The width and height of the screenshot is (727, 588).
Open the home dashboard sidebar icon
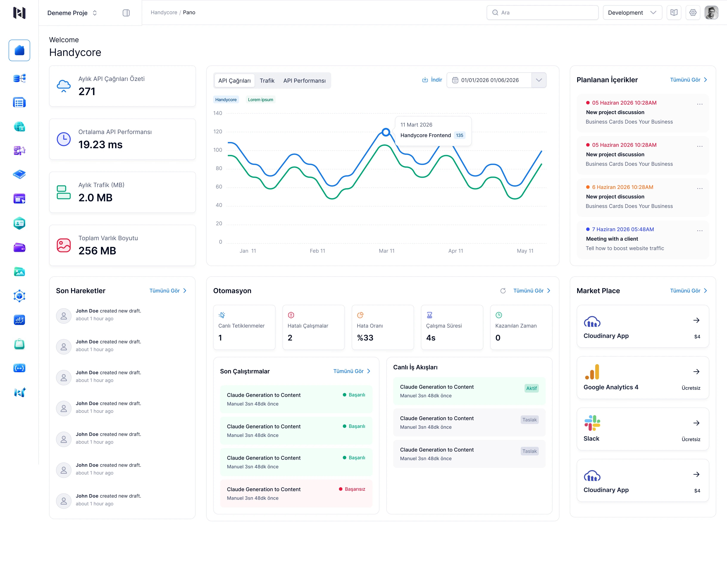click(x=19, y=50)
